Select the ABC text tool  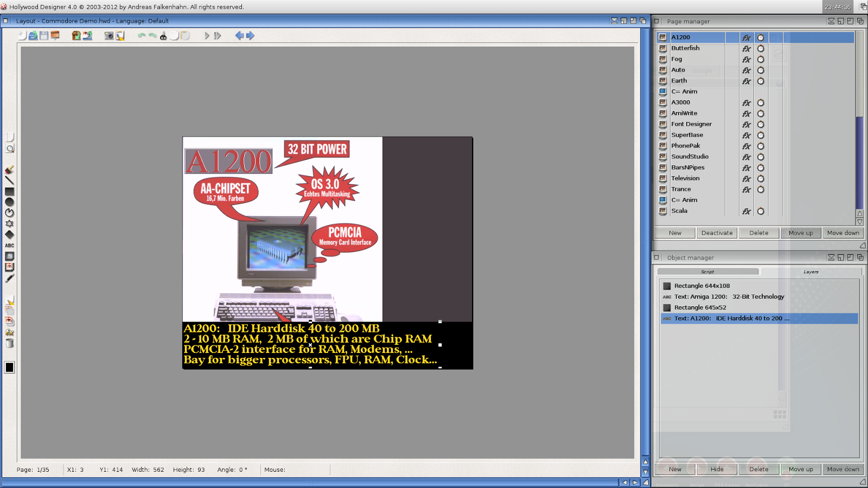[10, 246]
